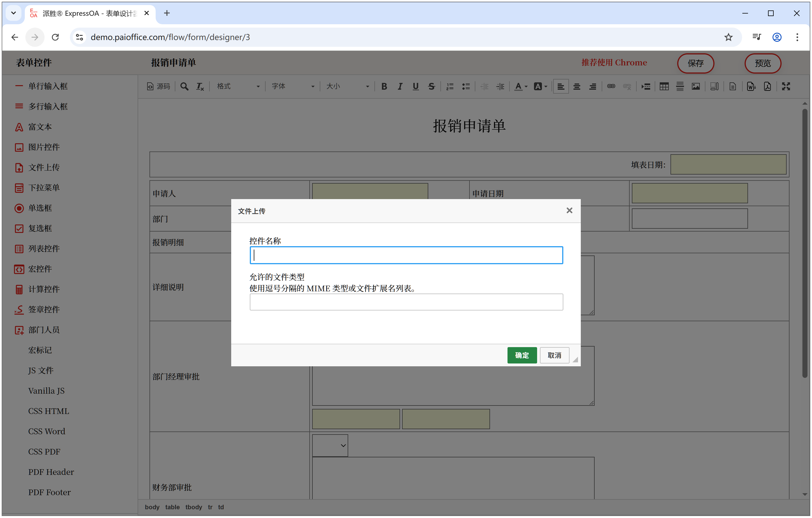This screenshot has width=812, height=518.
Task: Click the insert link toolbar icon
Action: tap(611, 86)
